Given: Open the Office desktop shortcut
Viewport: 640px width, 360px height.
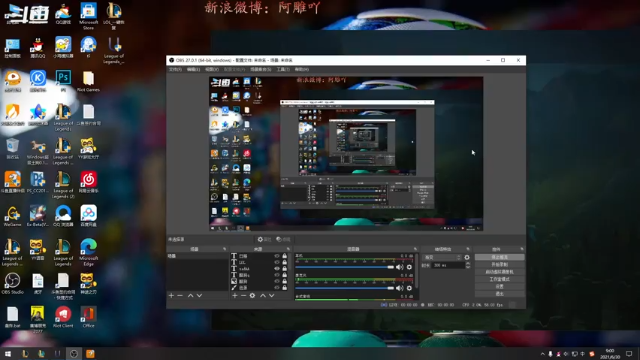Looking at the screenshot, I should click(89, 317).
